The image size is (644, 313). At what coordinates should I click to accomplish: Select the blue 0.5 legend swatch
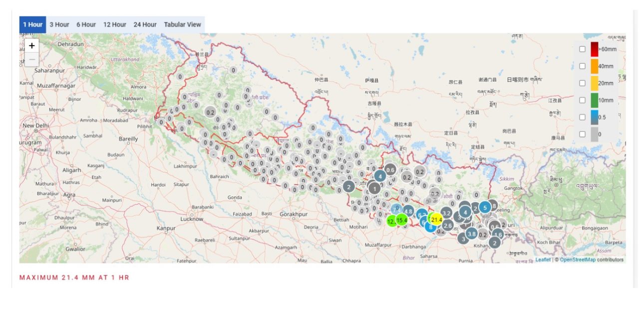pyautogui.click(x=594, y=117)
